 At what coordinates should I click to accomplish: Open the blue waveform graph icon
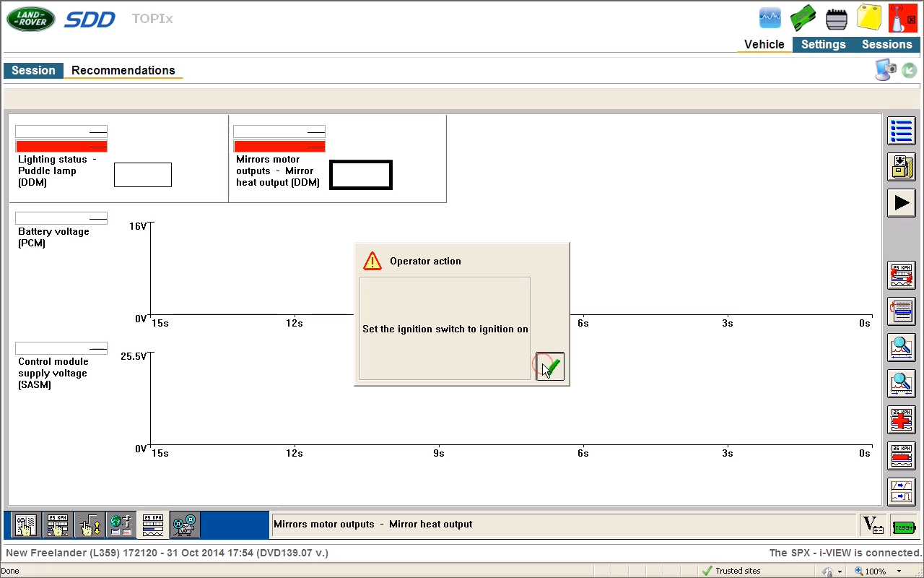point(770,18)
